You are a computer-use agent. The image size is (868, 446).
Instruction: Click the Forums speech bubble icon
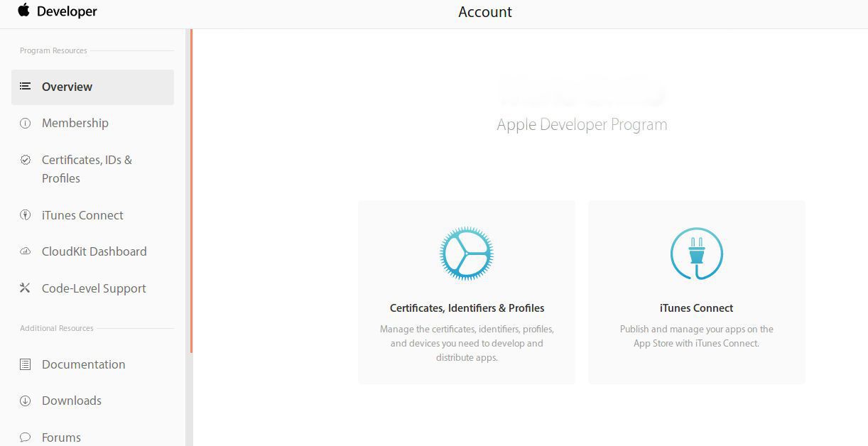pos(25,437)
